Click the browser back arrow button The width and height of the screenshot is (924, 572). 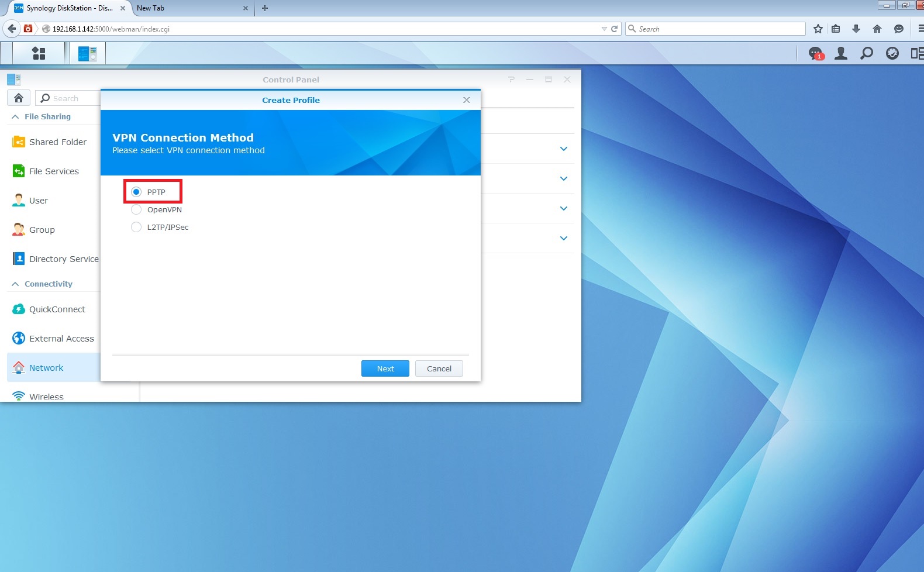click(12, 29)
